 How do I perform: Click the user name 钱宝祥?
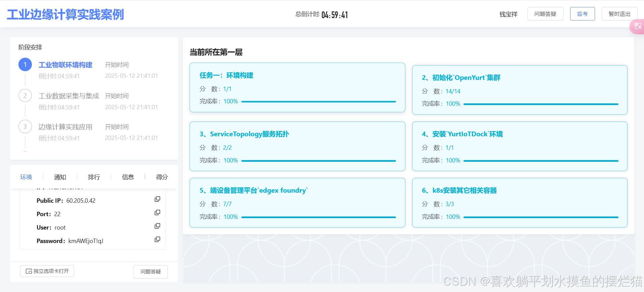(x=508, y=14)
